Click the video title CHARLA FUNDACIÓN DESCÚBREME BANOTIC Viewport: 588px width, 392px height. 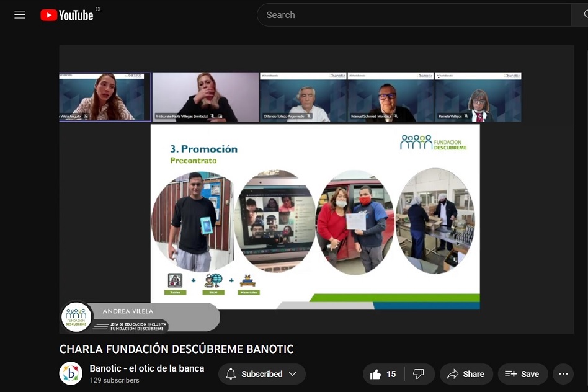(176, 349)
